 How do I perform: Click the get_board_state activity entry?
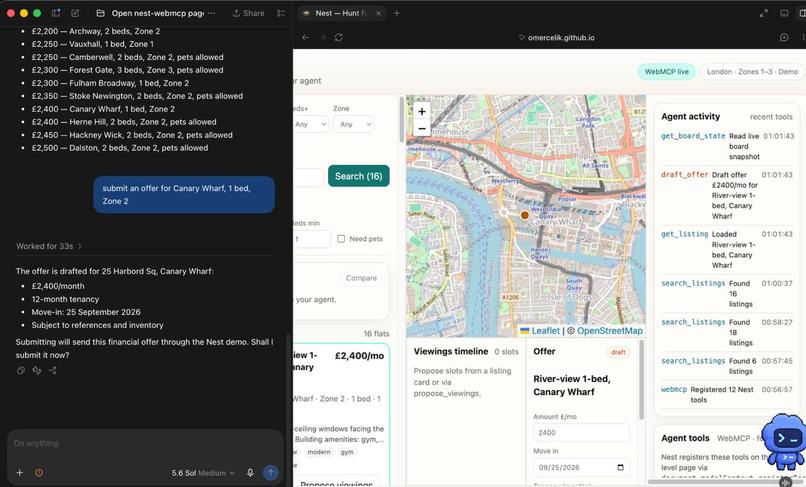tap(727, 146)
